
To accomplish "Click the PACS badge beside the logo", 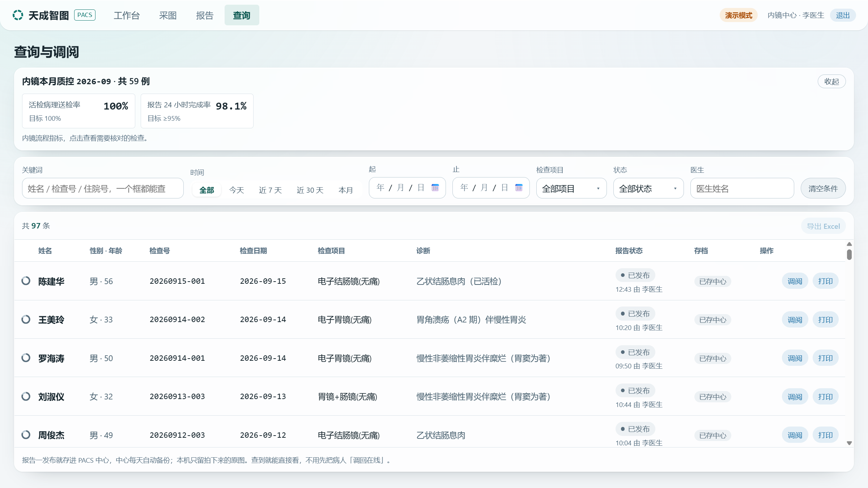I will coord(85,15).
